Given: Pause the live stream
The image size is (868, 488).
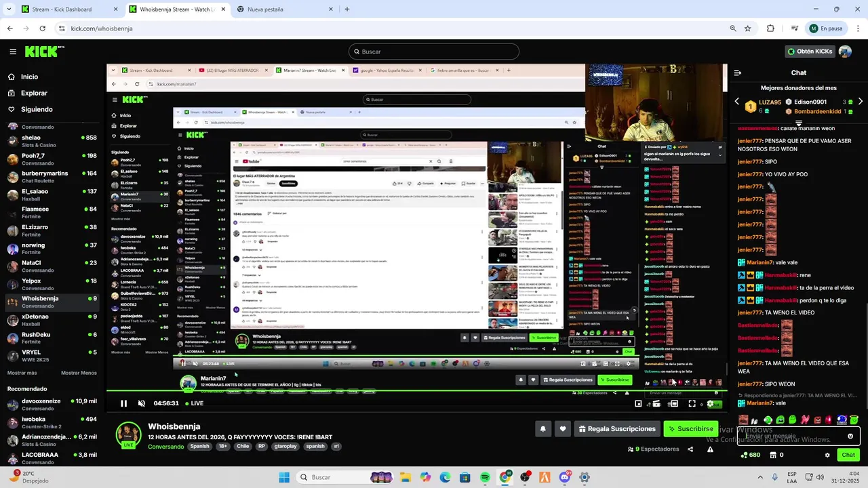Looking at the screenshot, I should [123, 403].
